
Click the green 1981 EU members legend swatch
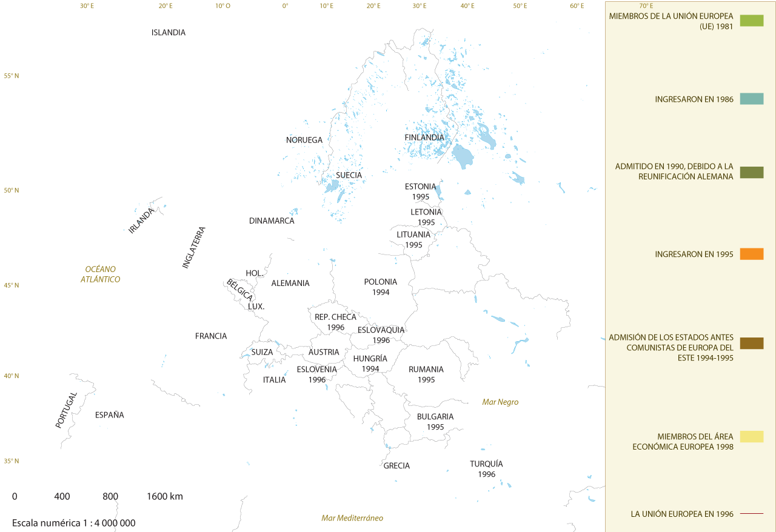tap(751, 21)
